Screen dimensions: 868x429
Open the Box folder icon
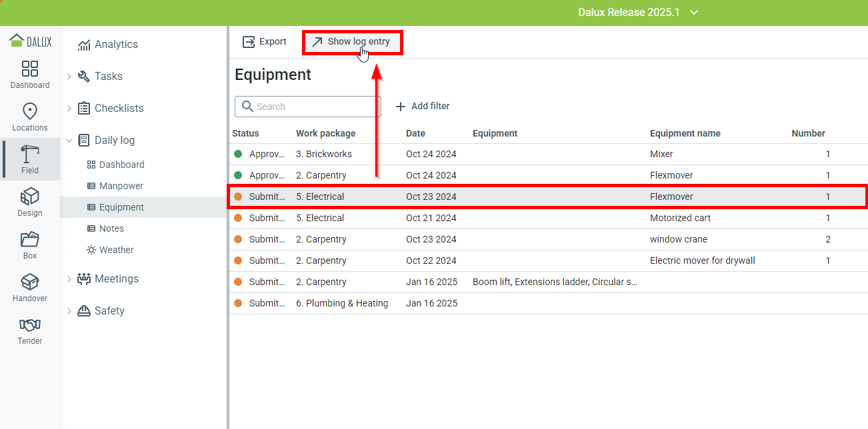coord(30,240)
